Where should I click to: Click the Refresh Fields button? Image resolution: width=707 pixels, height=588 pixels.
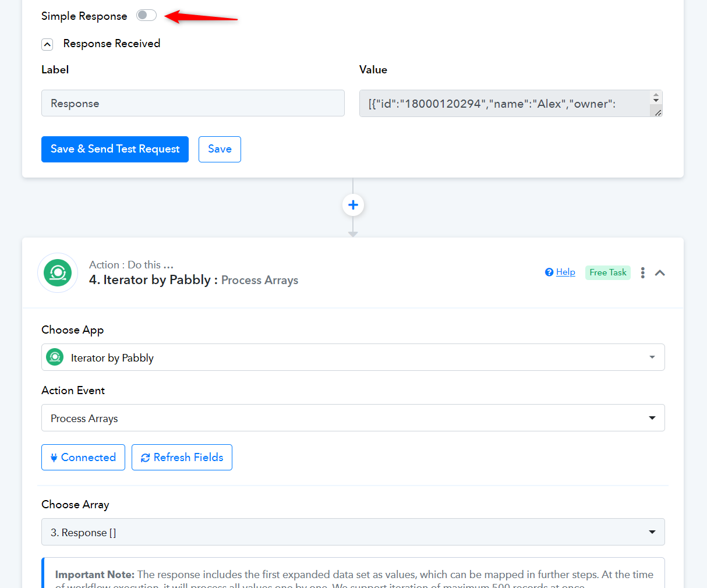pos(182,457)
